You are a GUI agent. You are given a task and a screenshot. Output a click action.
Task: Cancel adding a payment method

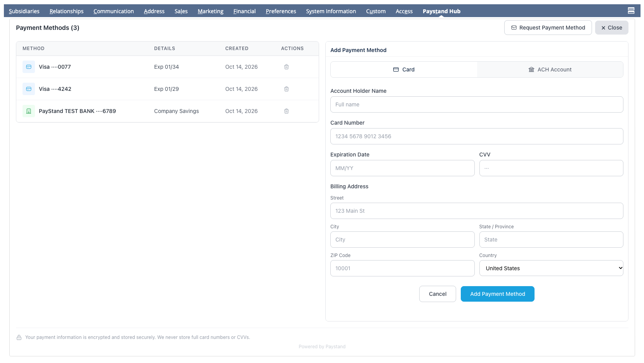point(437,294)
